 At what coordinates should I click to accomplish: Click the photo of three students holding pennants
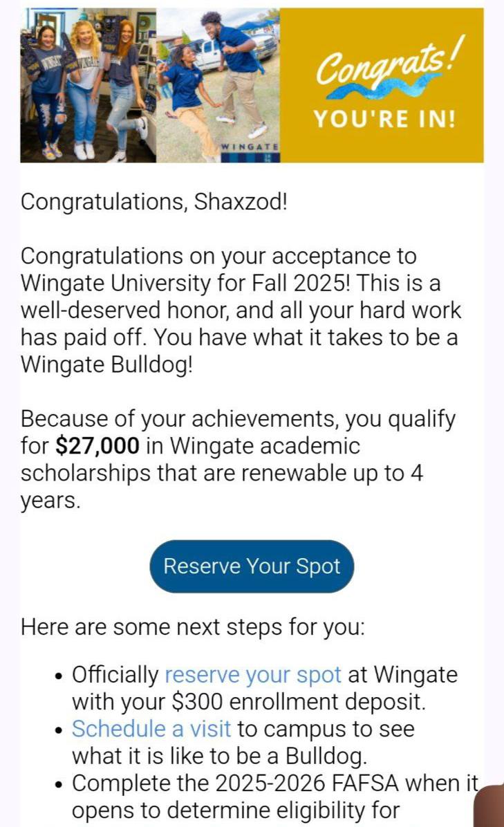point(88,85)
